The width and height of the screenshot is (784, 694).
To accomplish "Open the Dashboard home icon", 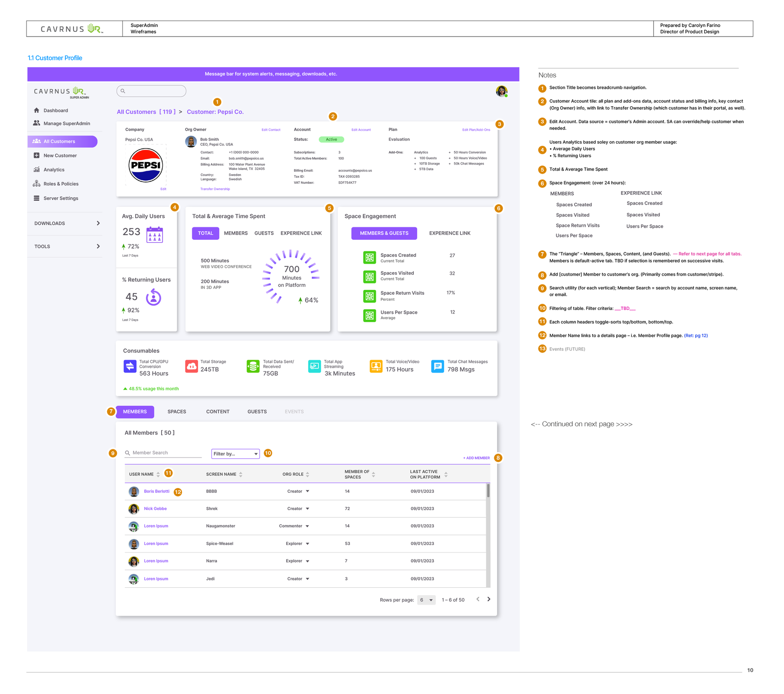I will coord(37,110).
